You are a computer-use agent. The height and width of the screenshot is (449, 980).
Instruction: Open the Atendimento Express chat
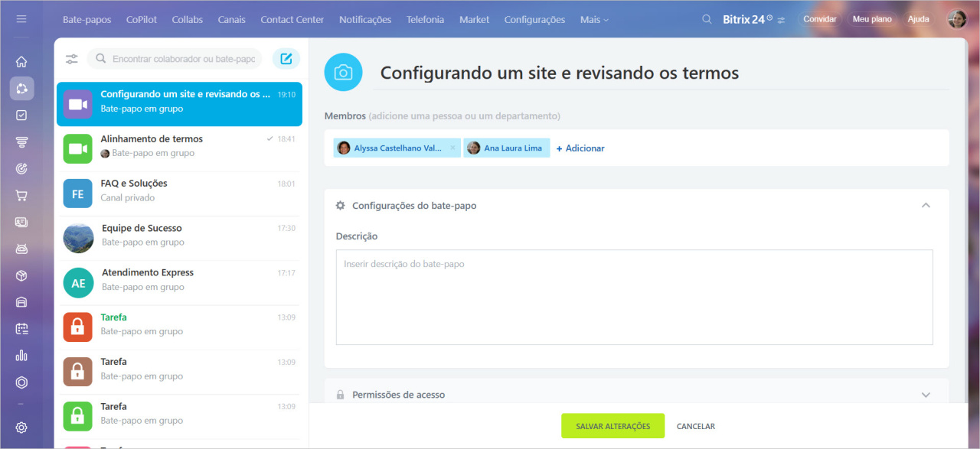pos(179,282)
